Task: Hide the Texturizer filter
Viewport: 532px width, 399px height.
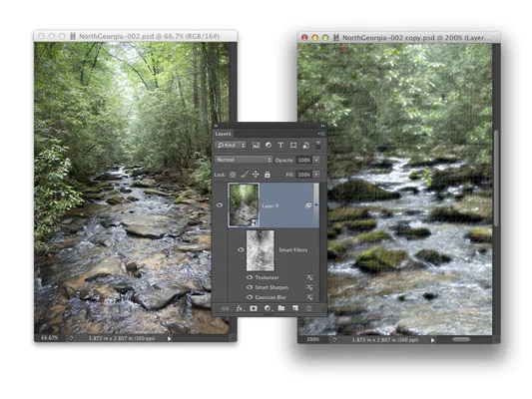Action: (x=250, y=277)
